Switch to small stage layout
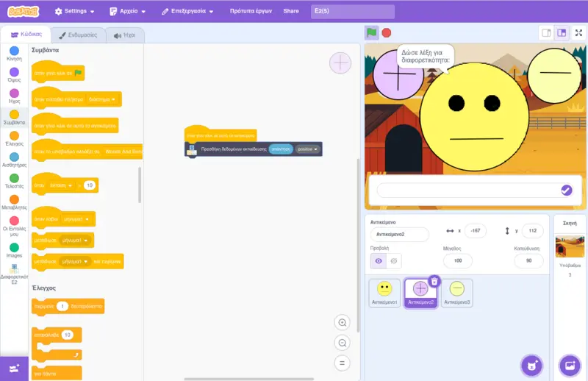This screenshot has height=381, width=588. pyautogui.click(x=545, y=33)
